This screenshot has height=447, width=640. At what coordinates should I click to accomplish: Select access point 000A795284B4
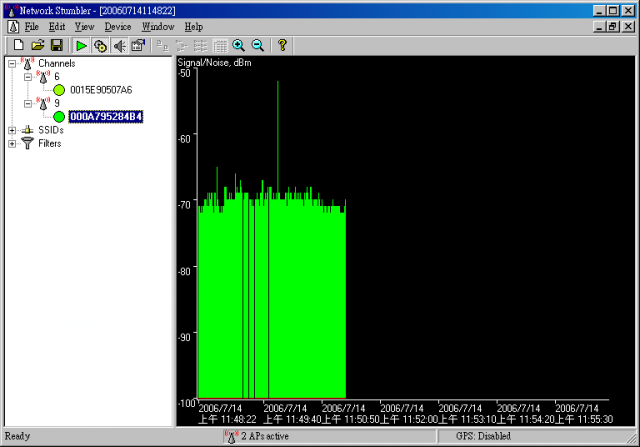click(106, 117)
